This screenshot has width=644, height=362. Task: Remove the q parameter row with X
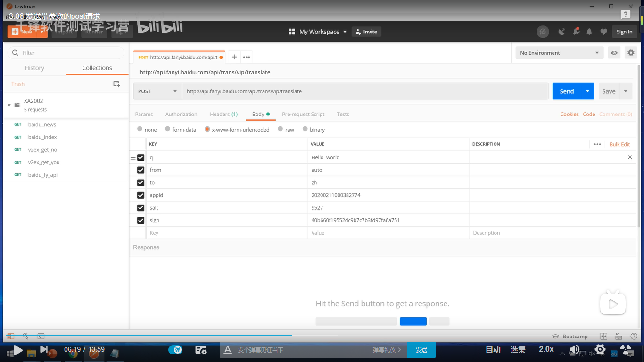[630, 157]
